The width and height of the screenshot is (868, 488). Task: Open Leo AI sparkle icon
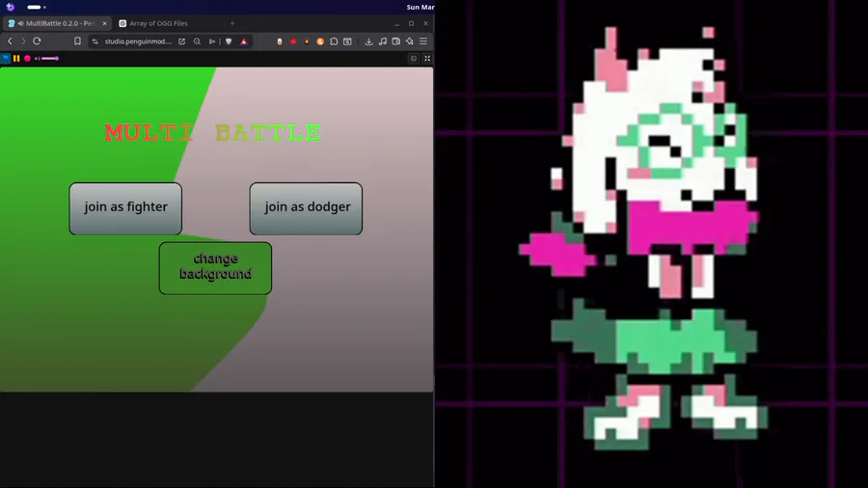(x=410, y=41)
